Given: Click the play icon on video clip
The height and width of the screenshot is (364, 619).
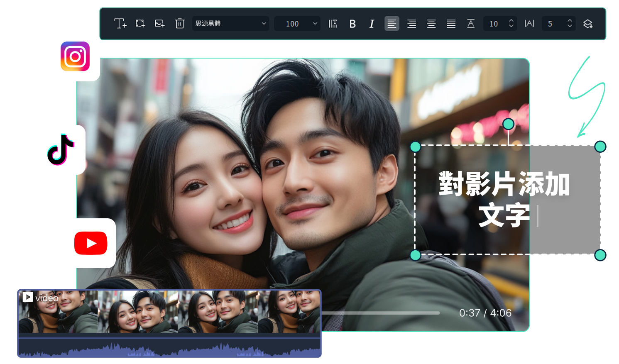Looking at the screenshot, I should 28,297.
